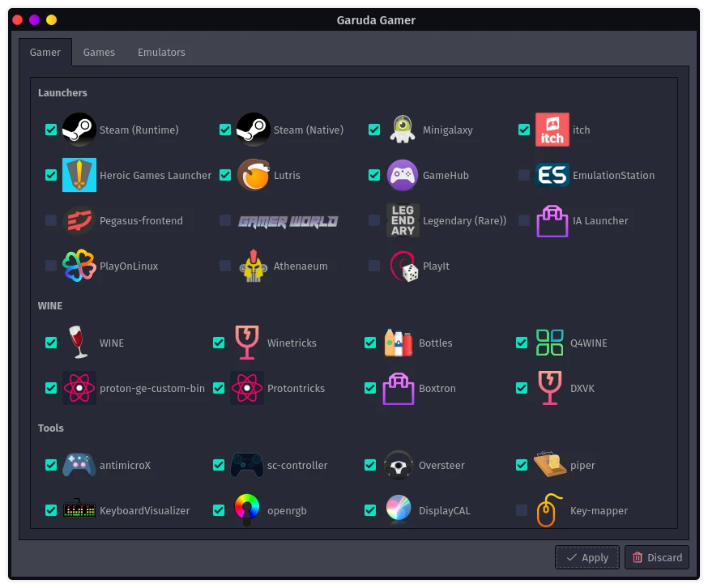The height and width of the screenshot is (588, 708).
Task: Click the Minigalaxy astronaut icon
Action: [x=403, y=130]
